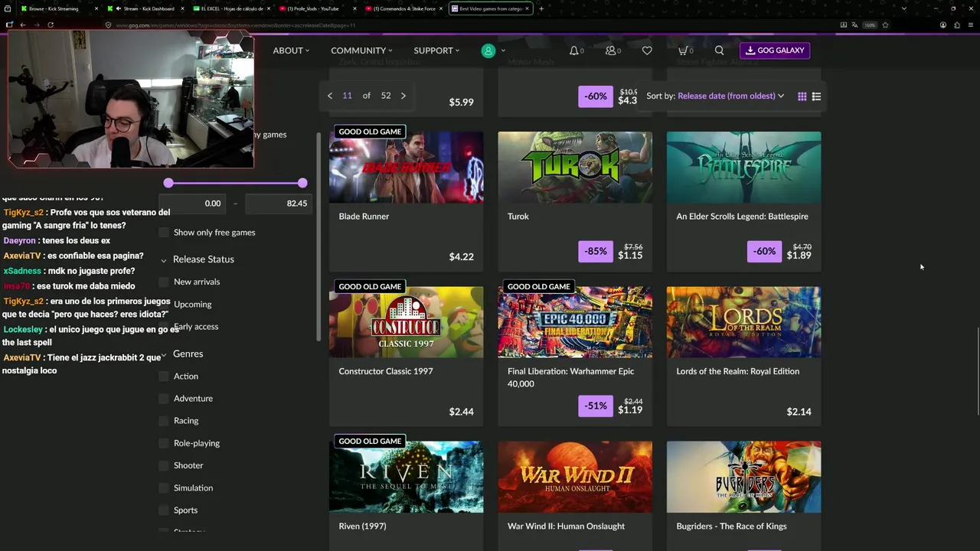The height and width of the screenshot is (551, 980).
Task: Open War Wind II: Human Onslaught link
Action: [566, 527]
